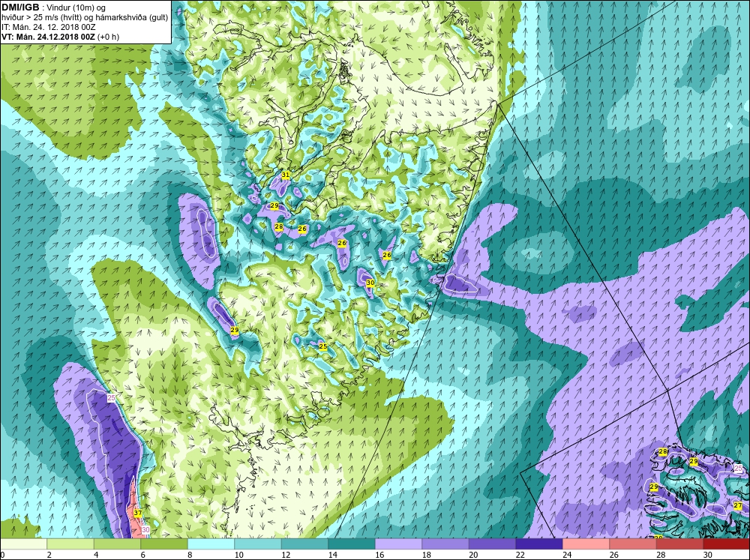This screenshot has width=750, height=560.
Task: Click legend scale value "16"
Action: (379, 555)
